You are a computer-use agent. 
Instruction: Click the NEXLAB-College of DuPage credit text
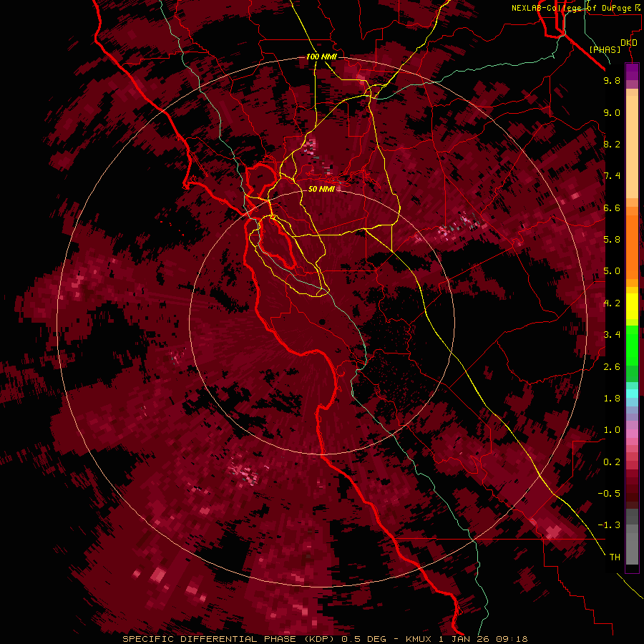(577, 8)
